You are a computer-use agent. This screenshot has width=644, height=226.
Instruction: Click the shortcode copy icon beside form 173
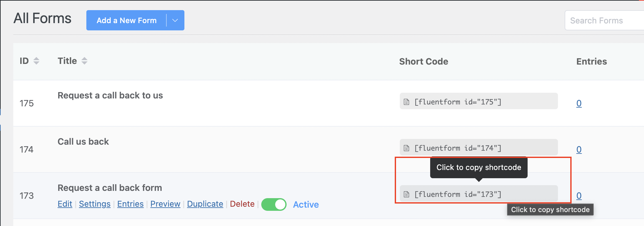(x=406, y=194)
